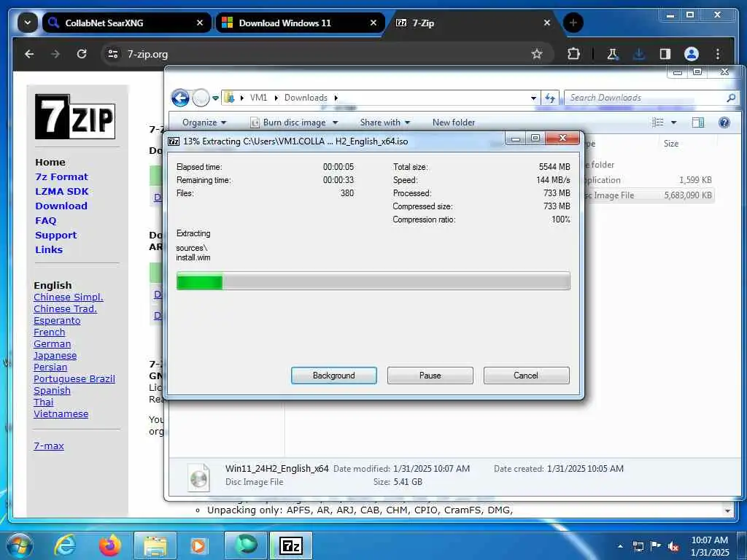Screen dimensions: 747x560
Task: Open the browser profile avatar
Action: 692,54
